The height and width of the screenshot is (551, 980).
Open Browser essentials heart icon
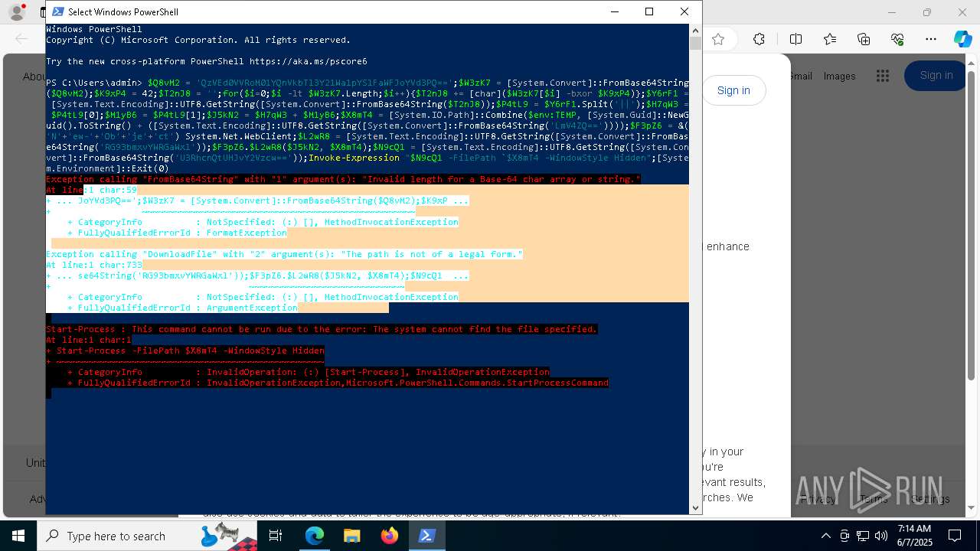click(x=897, y=39)
